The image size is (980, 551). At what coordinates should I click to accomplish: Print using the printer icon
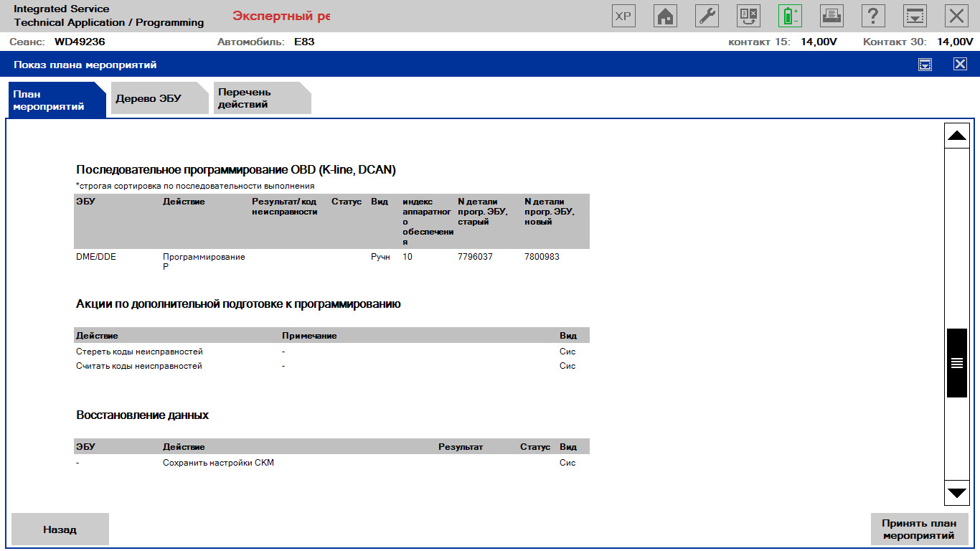coord(832,16)
